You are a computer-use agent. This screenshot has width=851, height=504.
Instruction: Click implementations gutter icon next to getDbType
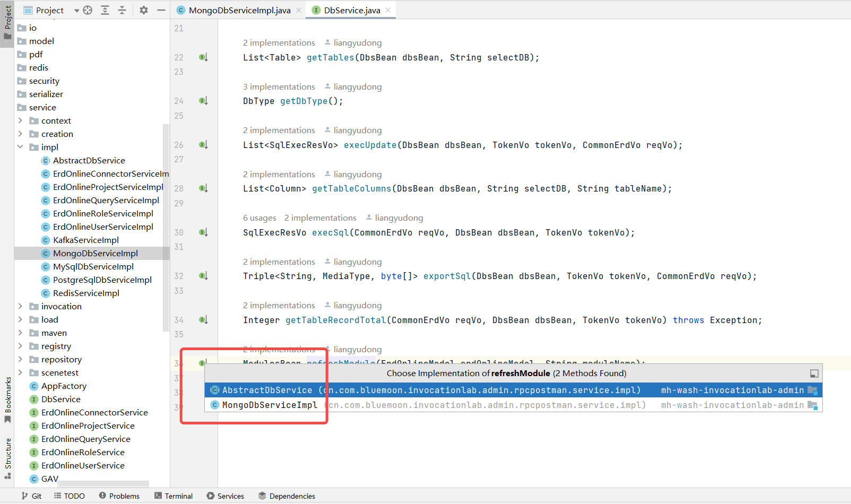(203, 100)
